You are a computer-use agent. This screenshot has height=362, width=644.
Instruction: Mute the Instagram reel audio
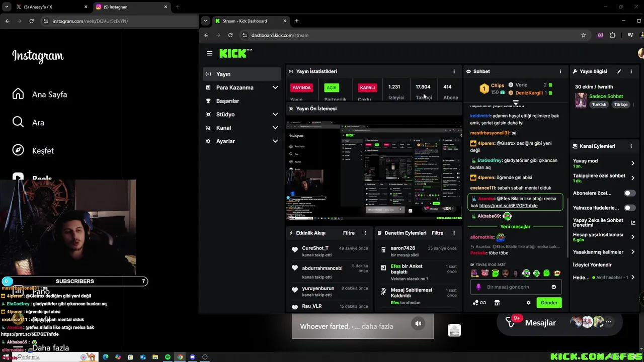click(x=418, y=324)
